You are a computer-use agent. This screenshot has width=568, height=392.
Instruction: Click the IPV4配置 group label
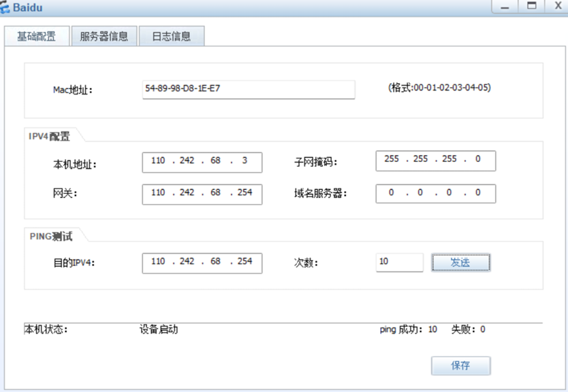coord(49,137)
